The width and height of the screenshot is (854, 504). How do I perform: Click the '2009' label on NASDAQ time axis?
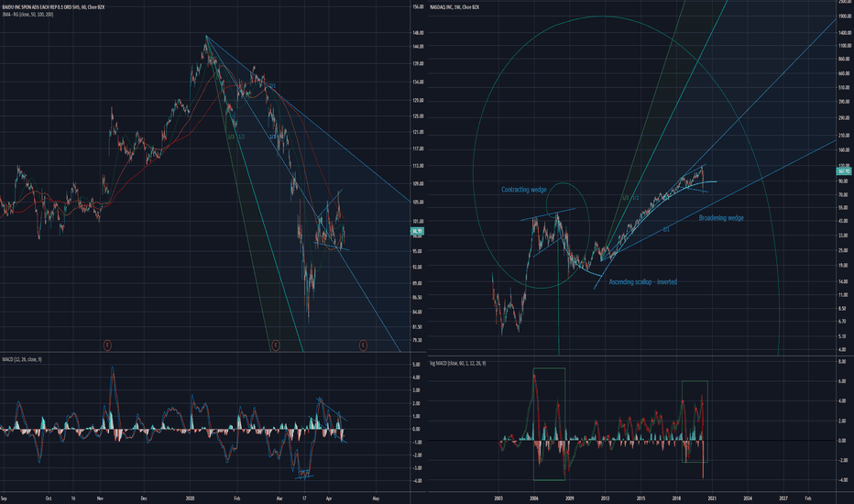point(570,498)
